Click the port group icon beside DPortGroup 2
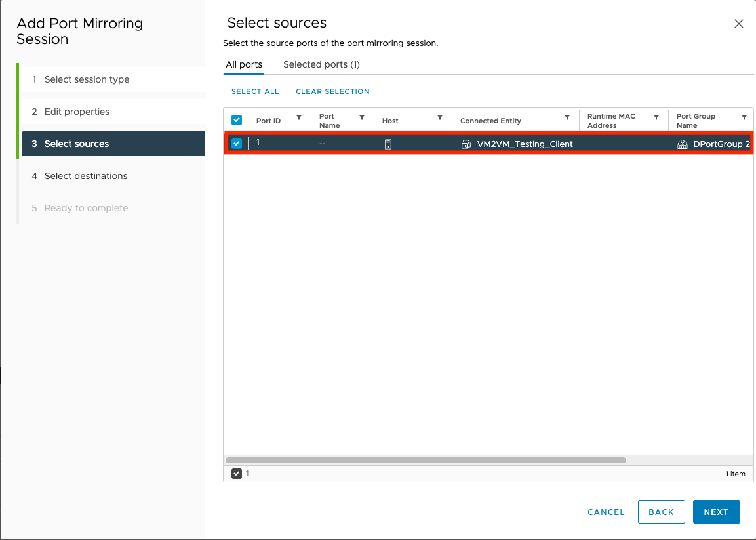Screen dimensions: 756x540 point(683,144)
